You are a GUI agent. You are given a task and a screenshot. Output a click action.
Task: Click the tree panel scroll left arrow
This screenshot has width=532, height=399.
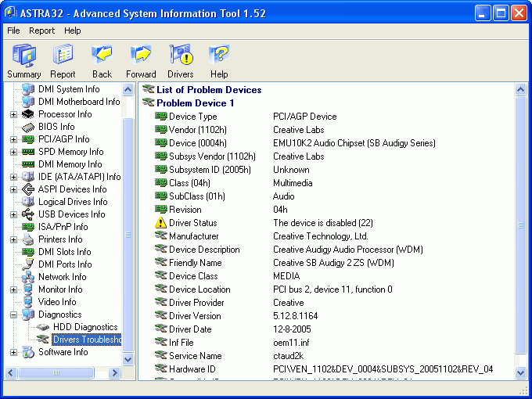(x=10, y=373)
